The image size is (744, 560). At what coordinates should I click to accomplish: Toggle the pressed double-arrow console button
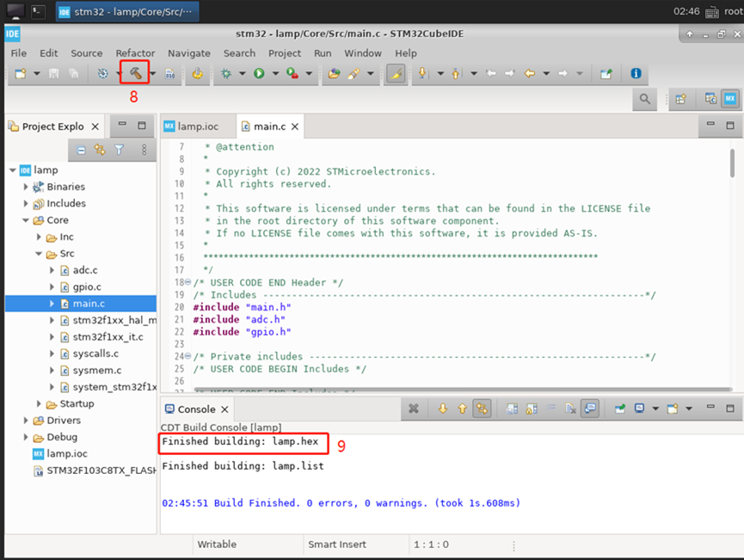point(482,409)
